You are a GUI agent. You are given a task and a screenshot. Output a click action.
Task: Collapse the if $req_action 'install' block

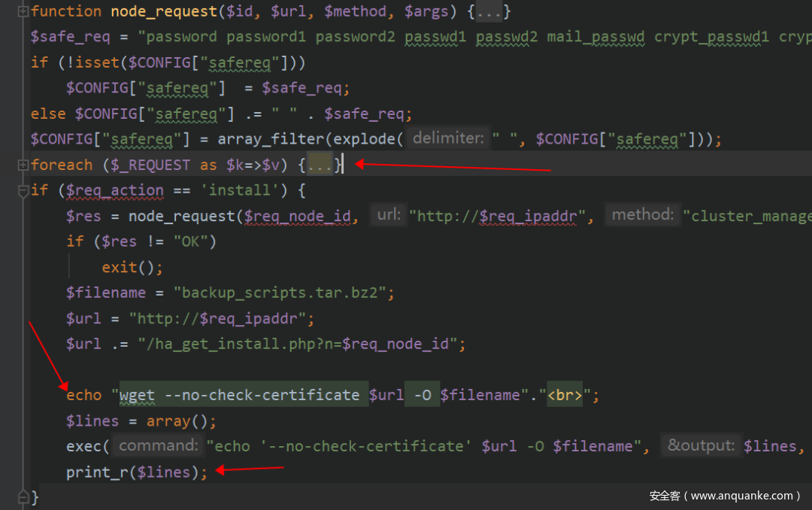23,190
